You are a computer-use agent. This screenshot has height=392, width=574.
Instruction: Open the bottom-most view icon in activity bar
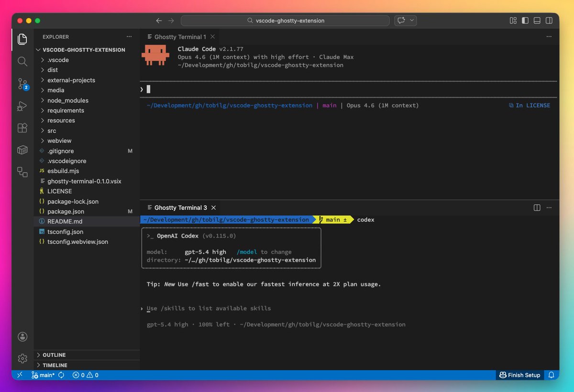[x=22, y=172]
